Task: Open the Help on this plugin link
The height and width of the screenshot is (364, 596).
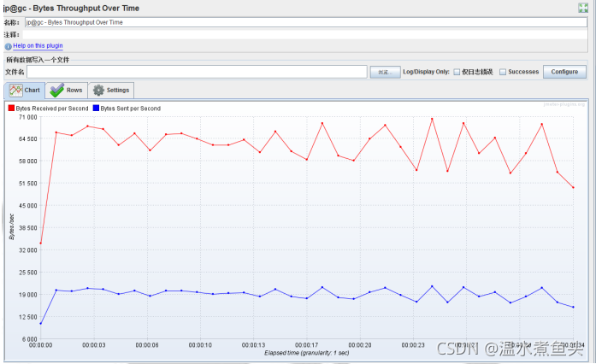Action: point(38,45)
